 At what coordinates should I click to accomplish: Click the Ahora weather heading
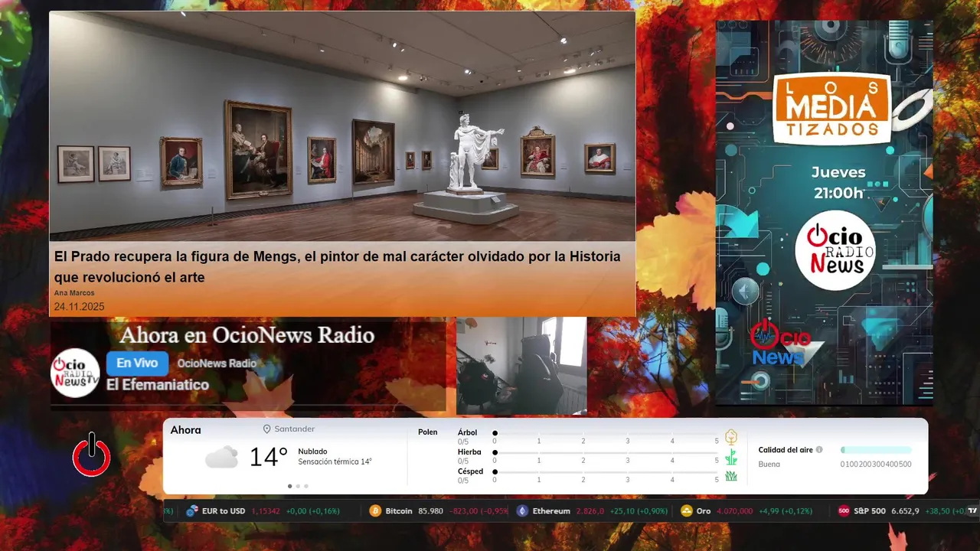click(x=185, y=430)
